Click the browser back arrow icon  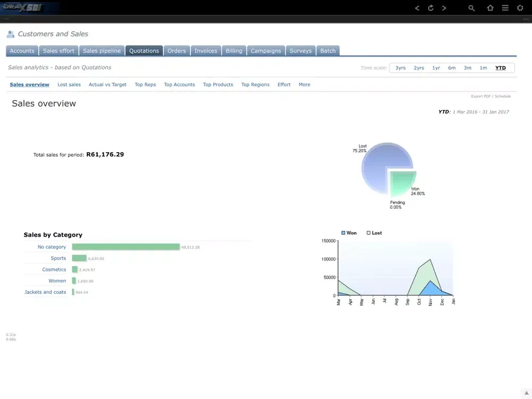417,8
